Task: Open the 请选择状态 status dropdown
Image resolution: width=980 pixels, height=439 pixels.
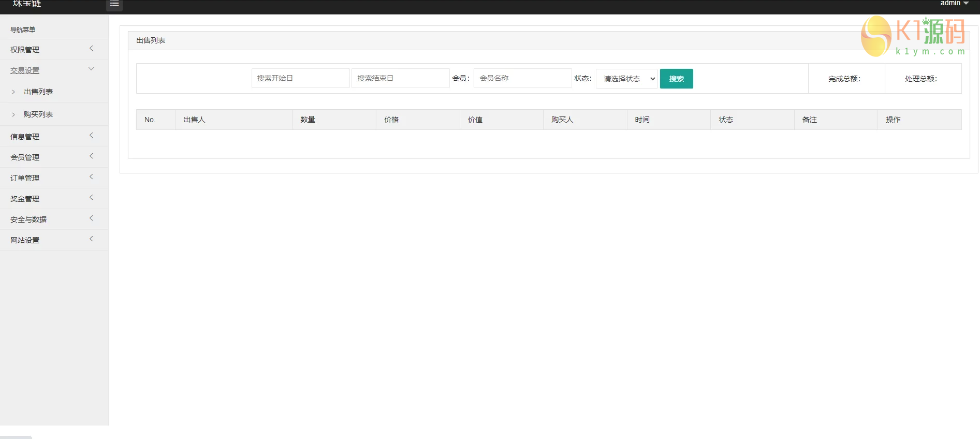Action: 627,79
